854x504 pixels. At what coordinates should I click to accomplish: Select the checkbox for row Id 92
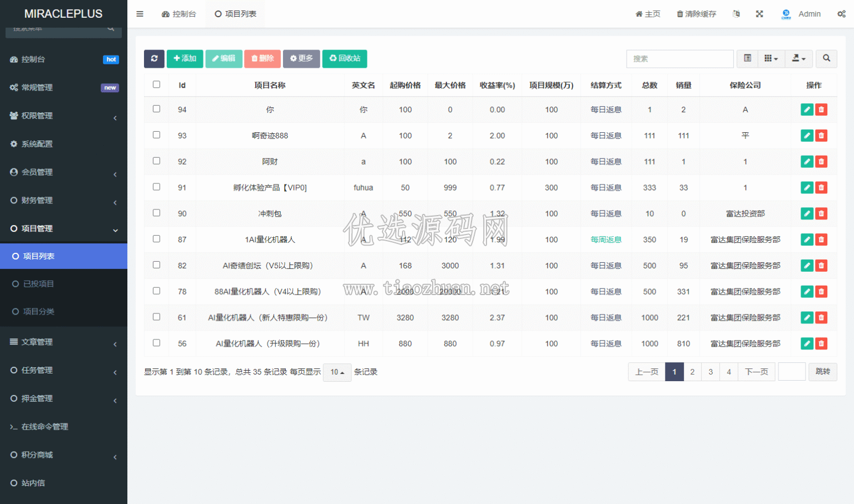click(156, 161)
